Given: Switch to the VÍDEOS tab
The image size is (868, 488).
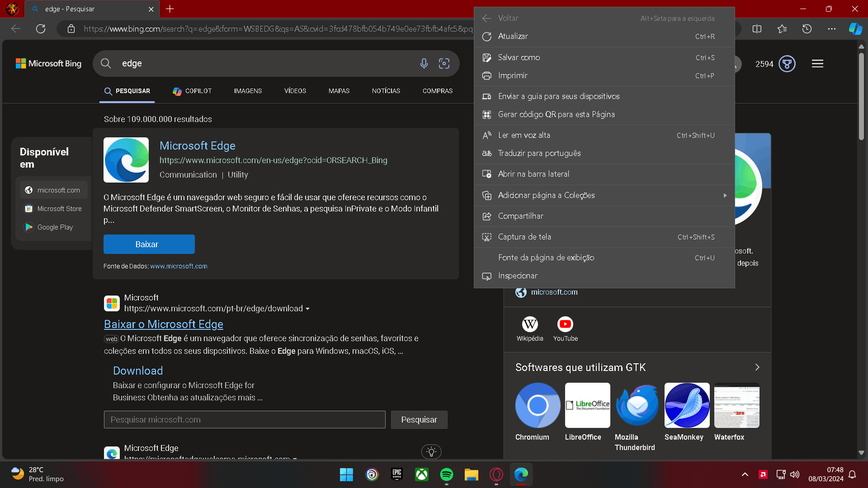Looking at the screenshot, I should click(295, 91).
